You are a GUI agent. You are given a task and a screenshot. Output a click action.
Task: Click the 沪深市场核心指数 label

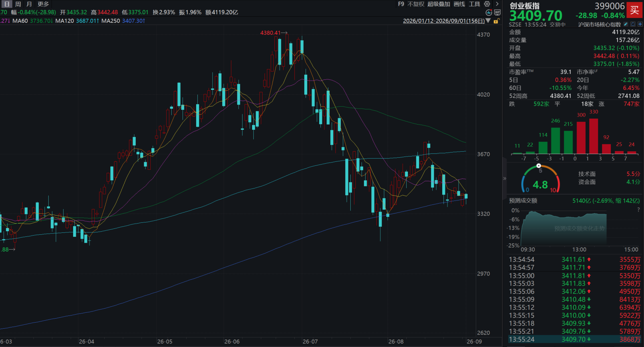pyautogui.click(x=600, y=25)
